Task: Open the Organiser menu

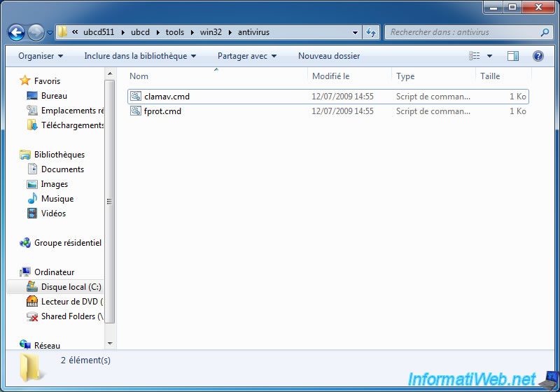Action: 40,56
